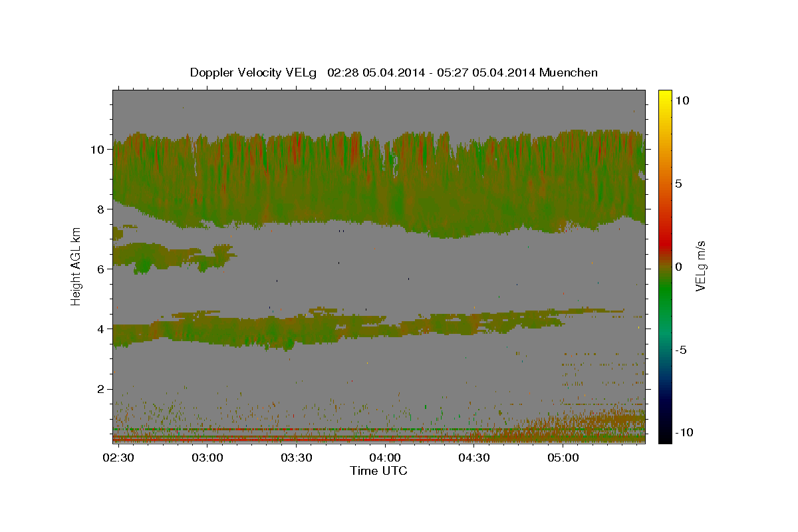Click the colorbar value 0 label
The image size is (798, 532).
678,267
